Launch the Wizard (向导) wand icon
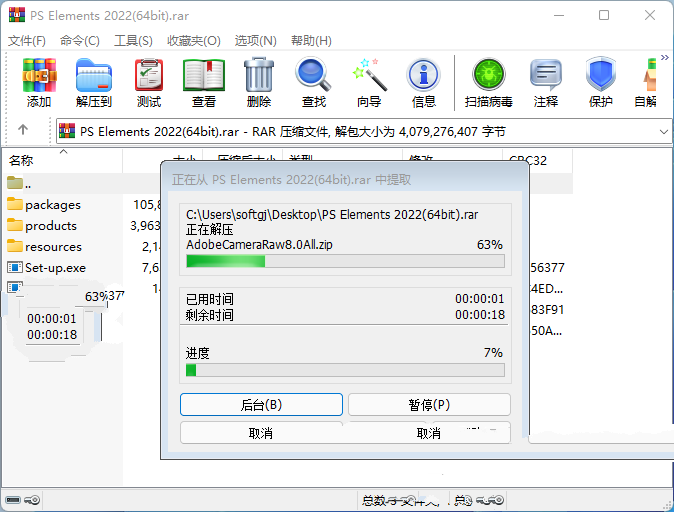The width and height of the screenshot is (674, 512). pyautogui.click(x=369, y=83)
